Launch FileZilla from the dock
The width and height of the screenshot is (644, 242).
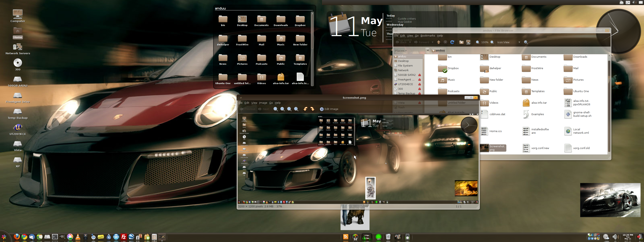coord(124,237)
